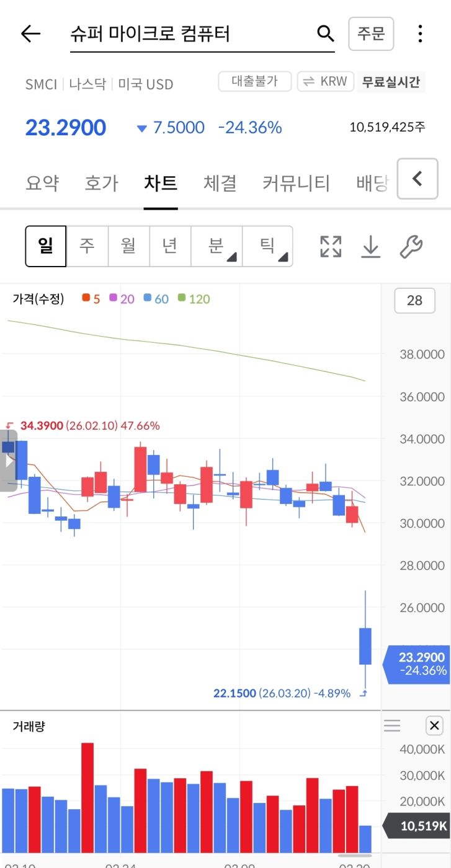Viewport: 451px width, 868px height.
Task: Switch to the 호가 tab
Action: 101,183
